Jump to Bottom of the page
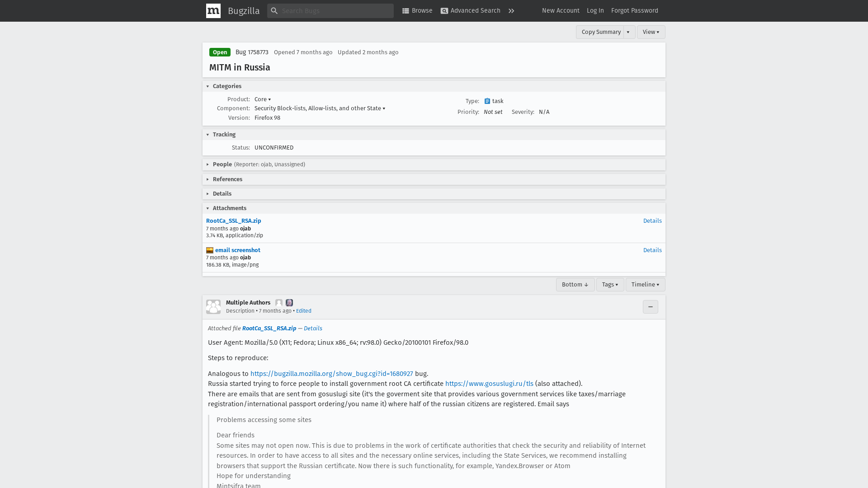The image size is (868, 488). 575,285
